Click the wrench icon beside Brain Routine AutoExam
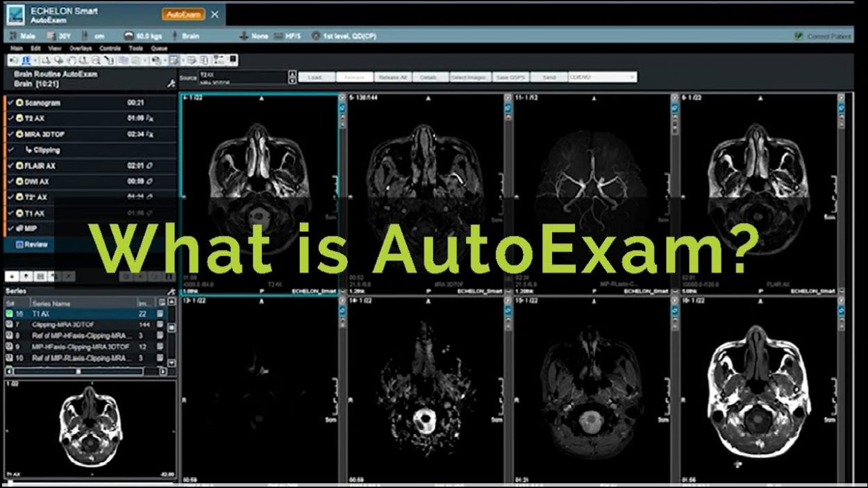Viewport: 868px width, 488px height. pos(172,83)
